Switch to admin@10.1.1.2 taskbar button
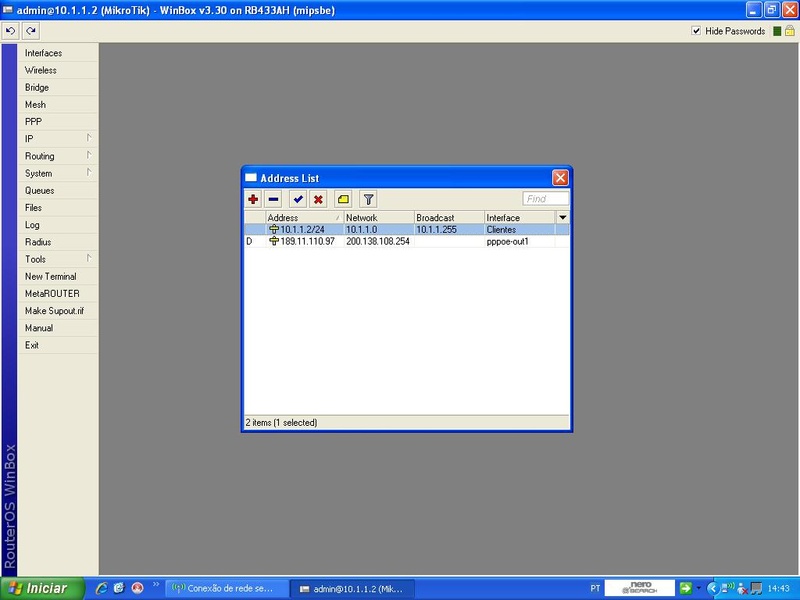800x600 pixels. click(352, 589)
